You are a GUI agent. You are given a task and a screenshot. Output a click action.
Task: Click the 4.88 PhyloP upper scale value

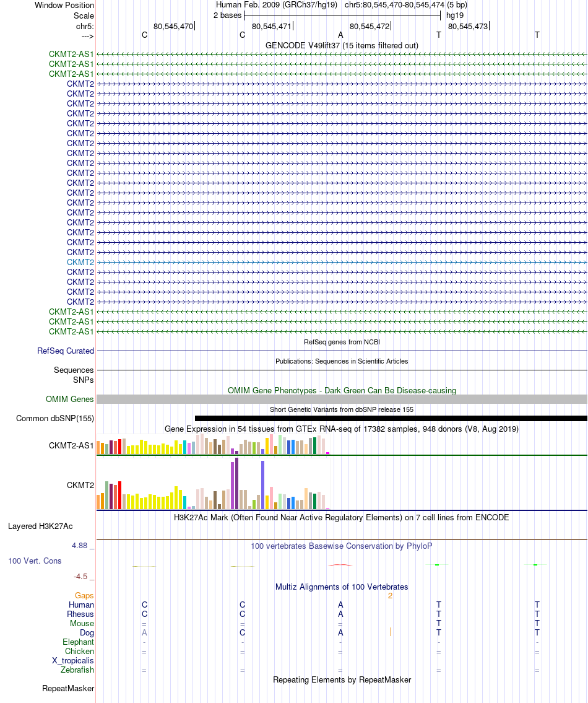(x=80, y=546)
